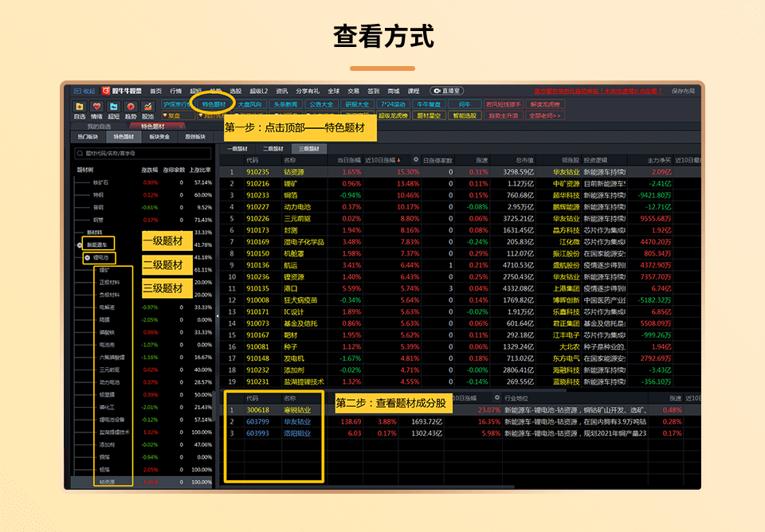Click the 解读龙虎榜 red button
The height and width of the screenshot is (532, 765).
point(545,104)
